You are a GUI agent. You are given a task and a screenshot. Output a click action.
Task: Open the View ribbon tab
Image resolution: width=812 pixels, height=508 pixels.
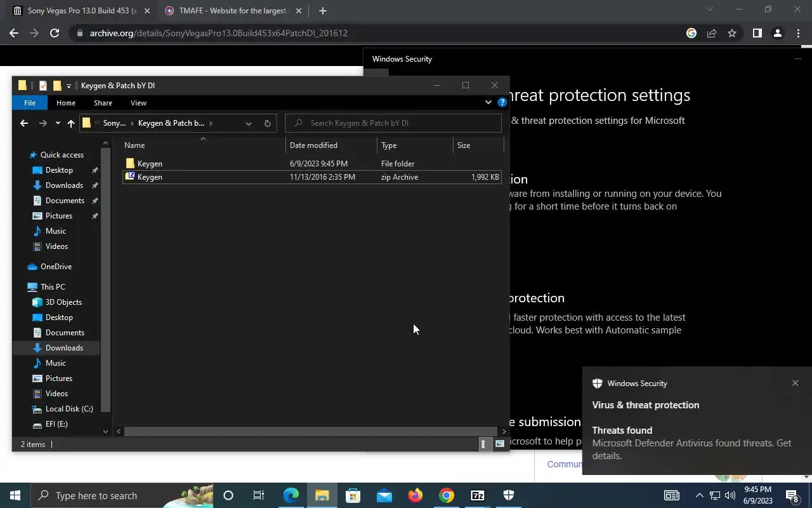[138, 103]
